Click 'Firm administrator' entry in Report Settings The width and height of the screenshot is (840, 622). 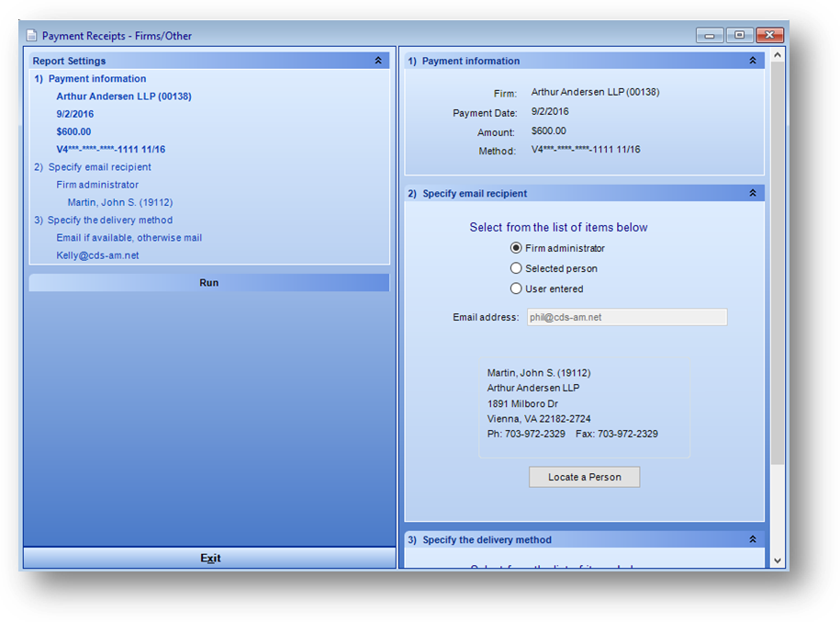pyautogui.click(x=97, y=185)
